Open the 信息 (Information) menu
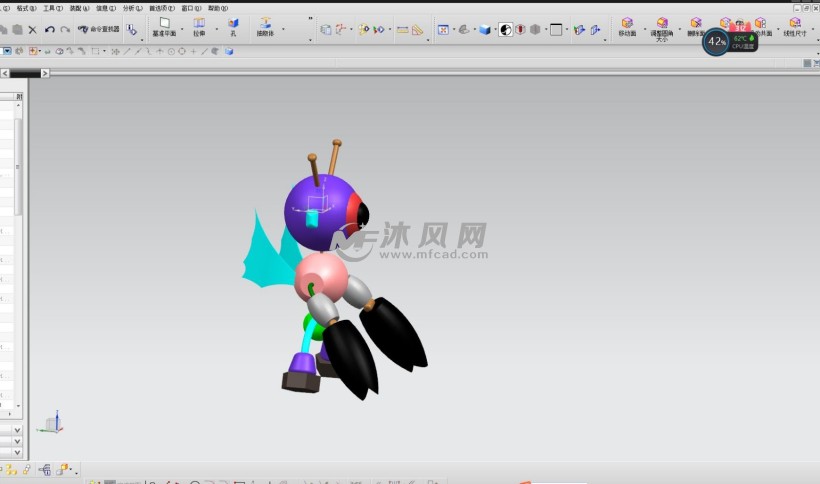The image size is (820, 484). coord(106,8)
